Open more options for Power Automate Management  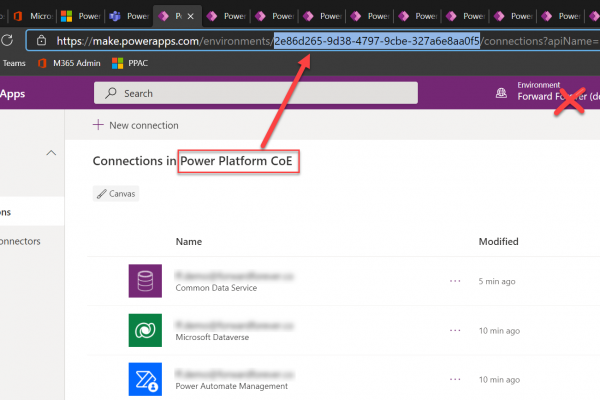pyautogui.click(x=455, y=379)
